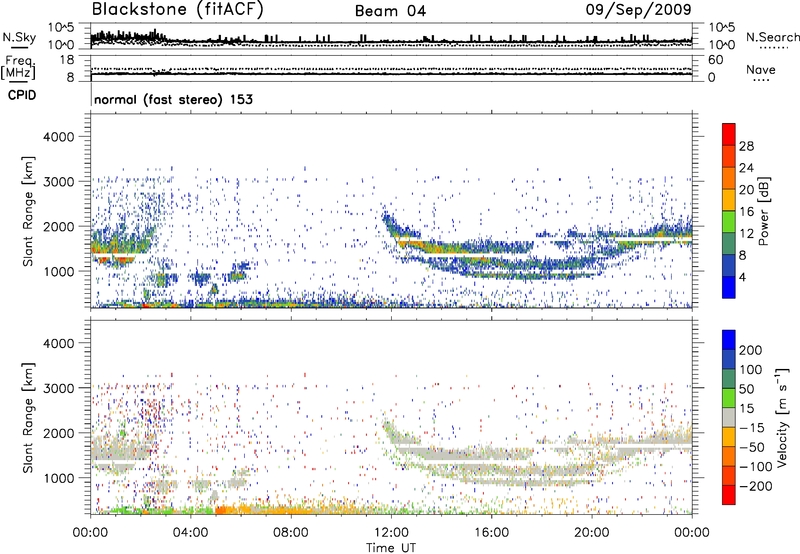Click '3000' on velocity panel range axis
800x554 pixels.
point(58,388)
